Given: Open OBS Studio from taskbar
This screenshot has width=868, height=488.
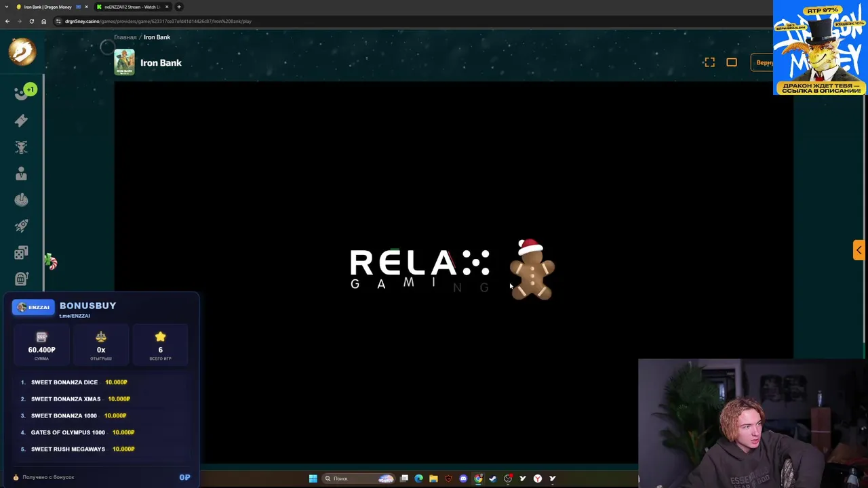Looking at the screenshot, I should 508,479.
